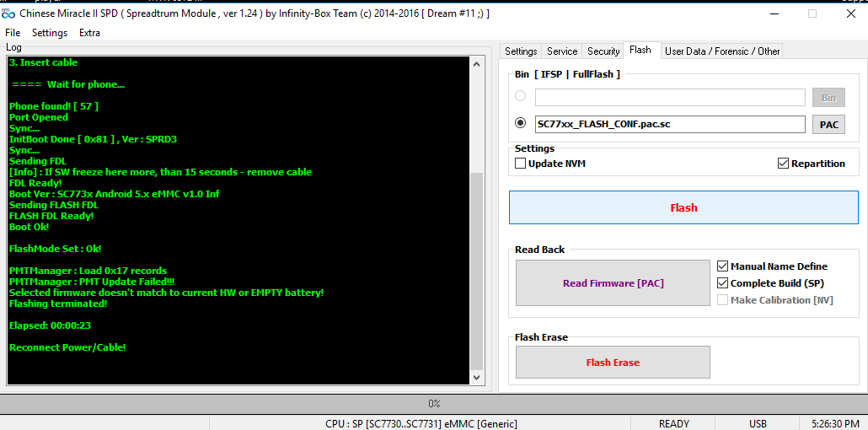The height and width of the screenshot is (430, 868).
Task: Click the Flash Erase button
Action: point(613,363)
